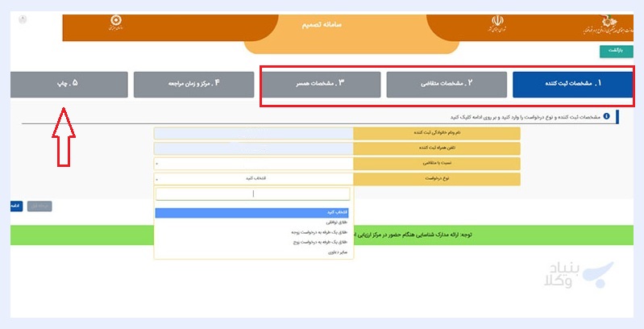
Task: Click the blue info icon beside instructions
Action: pos(606,117)
